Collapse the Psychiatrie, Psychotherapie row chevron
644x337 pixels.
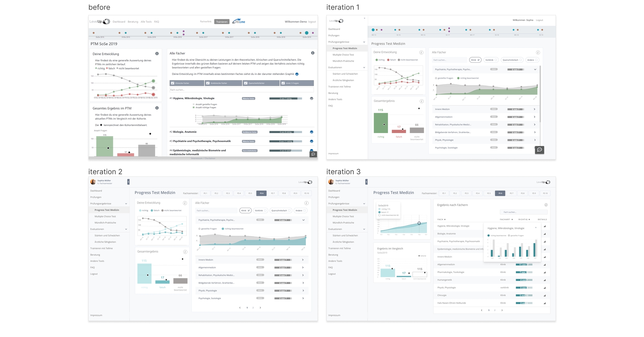[303, 220]
